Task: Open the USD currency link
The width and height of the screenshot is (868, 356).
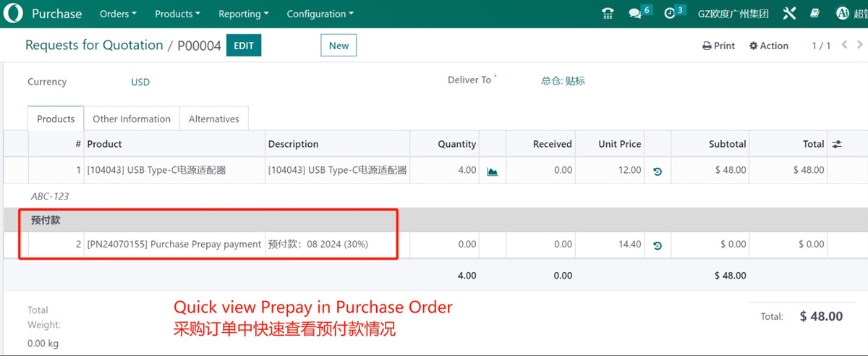Action: (140, 82)
